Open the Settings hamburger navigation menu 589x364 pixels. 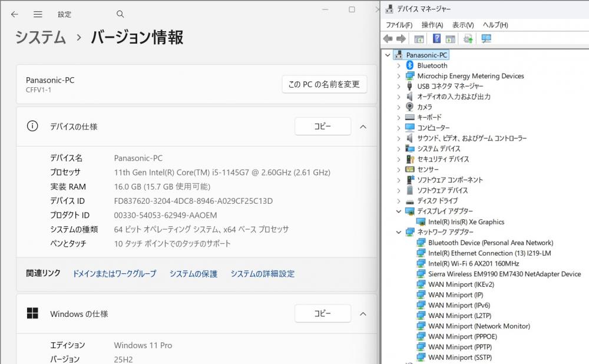(38, 14)
